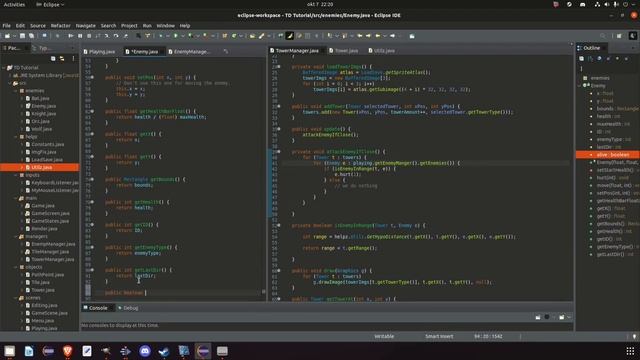Click the Open Type folder icon
The image size is (640, 360).
coord(252,36)
